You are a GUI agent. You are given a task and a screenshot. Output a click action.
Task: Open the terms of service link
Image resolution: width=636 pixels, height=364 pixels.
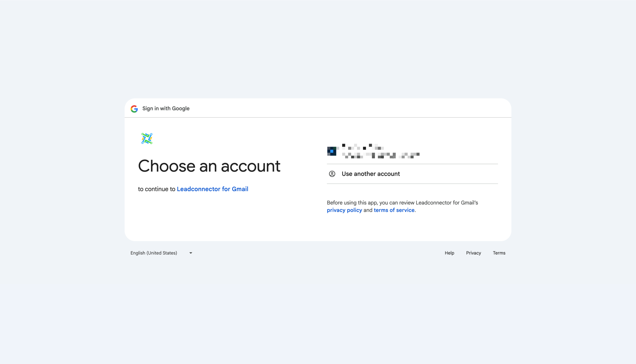tap(394, 210)
